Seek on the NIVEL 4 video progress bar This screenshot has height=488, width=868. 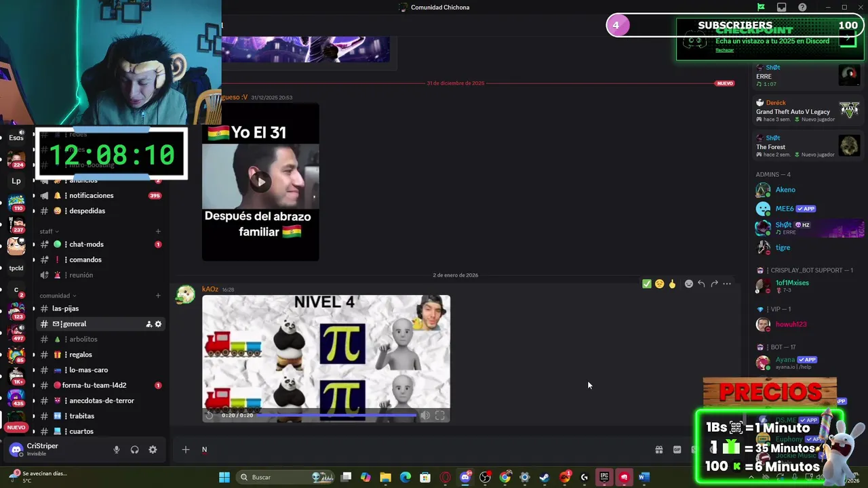click(336, 415)
